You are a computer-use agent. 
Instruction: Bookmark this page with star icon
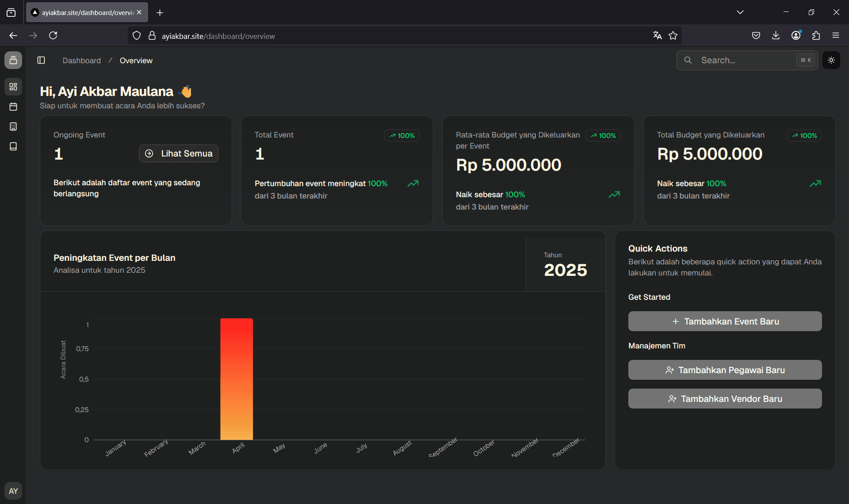(x=673, y=36)
